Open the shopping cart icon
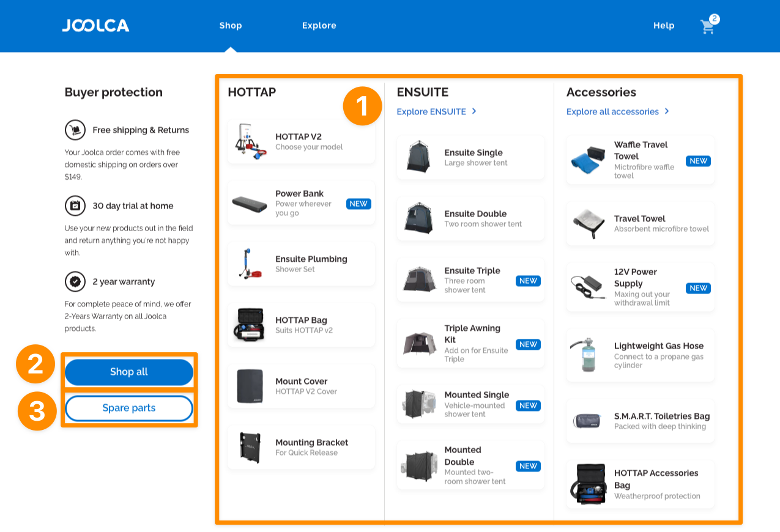This screenshot has width=780, height=532. coord(708,26)
